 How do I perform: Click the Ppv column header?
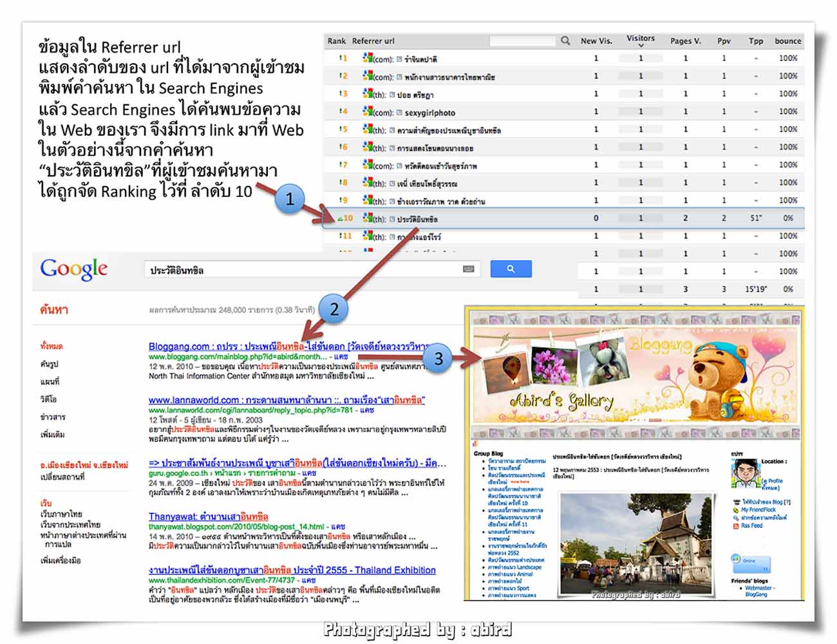click(x=724, y=41)
